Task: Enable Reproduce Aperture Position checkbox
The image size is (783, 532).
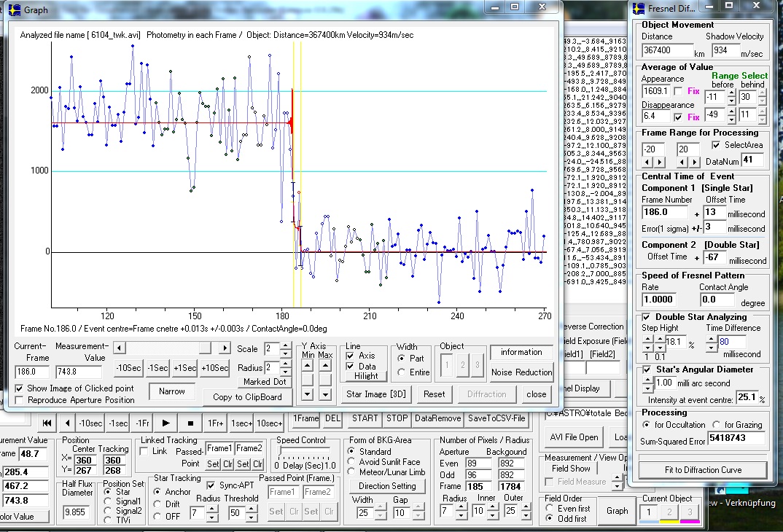Action: (19, 399)
